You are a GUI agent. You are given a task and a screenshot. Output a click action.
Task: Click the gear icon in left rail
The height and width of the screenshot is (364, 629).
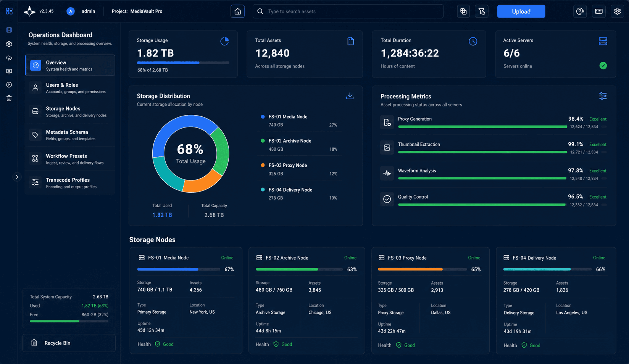pyautogui.click(x=9, y=44)
